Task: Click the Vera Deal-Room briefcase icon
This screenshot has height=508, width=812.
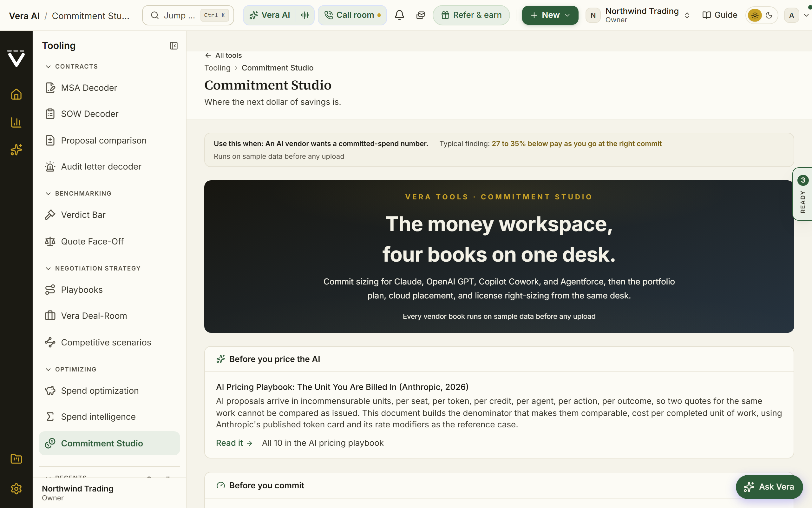Action: click(x=50, y=316)
